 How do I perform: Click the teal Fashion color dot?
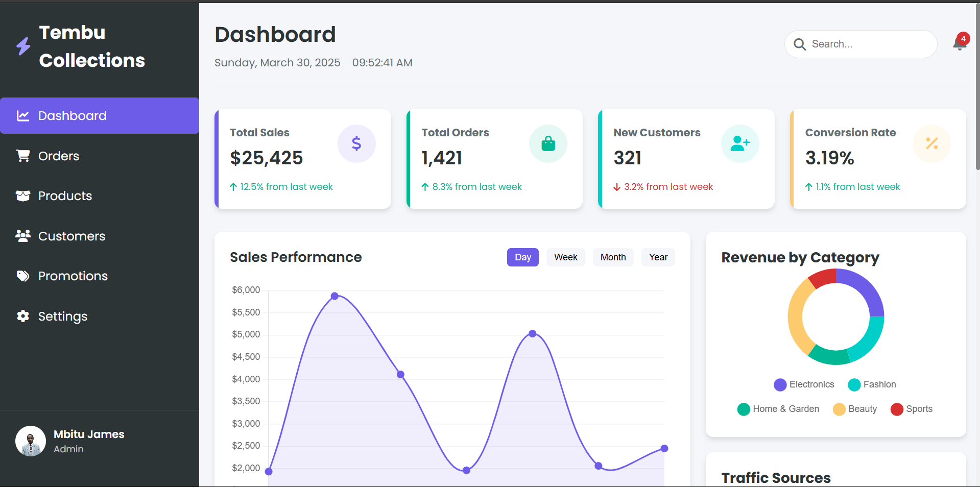(x=853, y=384)
